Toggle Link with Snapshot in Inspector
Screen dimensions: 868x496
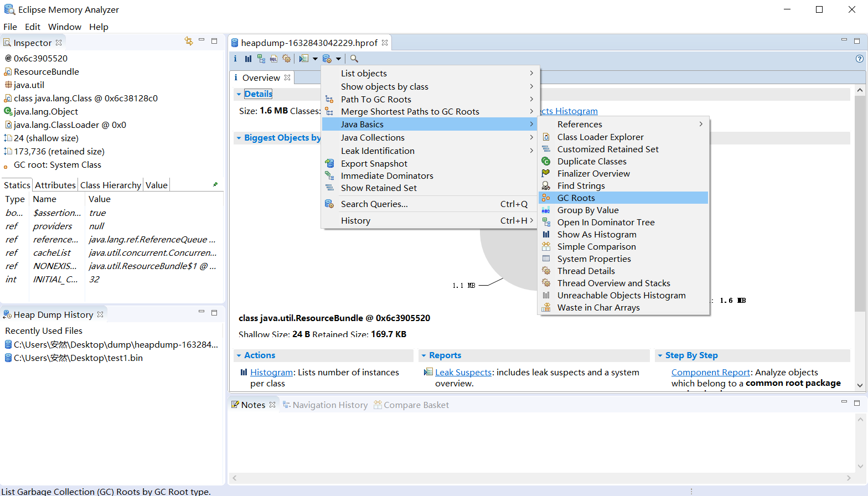pos(189,41)
